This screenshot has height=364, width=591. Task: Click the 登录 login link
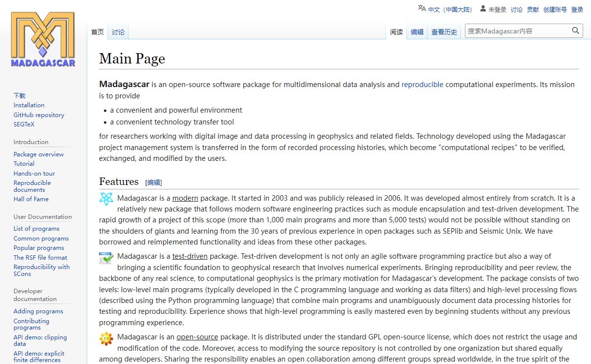coord(577,9)
